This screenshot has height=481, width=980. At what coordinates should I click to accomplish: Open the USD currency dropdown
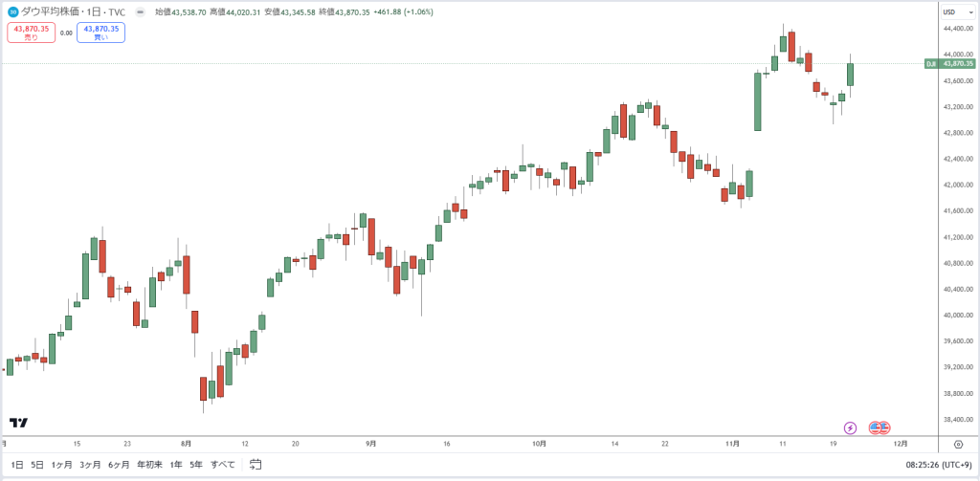(x=957, y=11)
